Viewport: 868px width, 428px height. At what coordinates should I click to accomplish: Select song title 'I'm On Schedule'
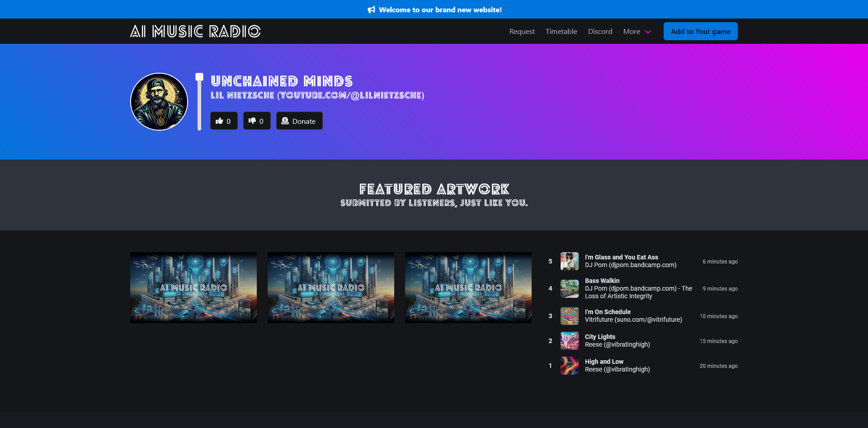point(608,312)
